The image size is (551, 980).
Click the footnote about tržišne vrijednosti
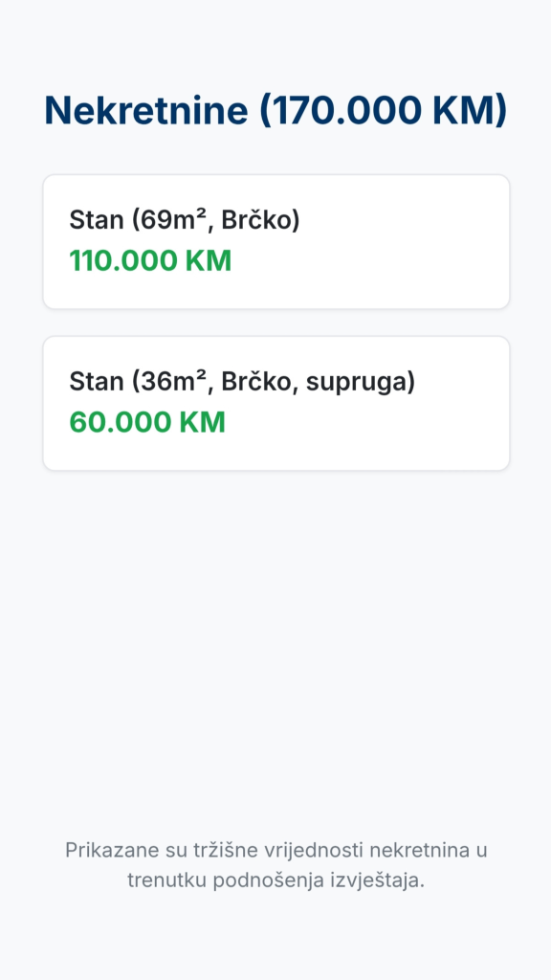[x=276, y=865]
